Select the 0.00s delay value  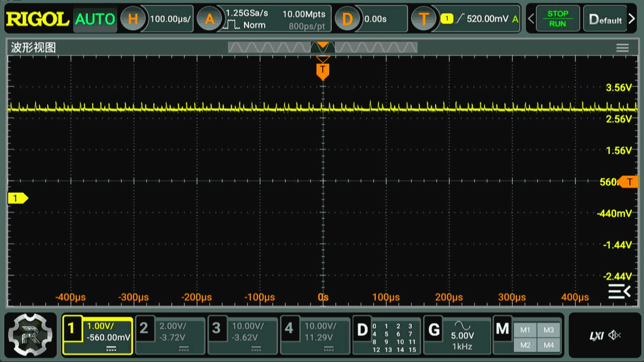pos(375,19)
